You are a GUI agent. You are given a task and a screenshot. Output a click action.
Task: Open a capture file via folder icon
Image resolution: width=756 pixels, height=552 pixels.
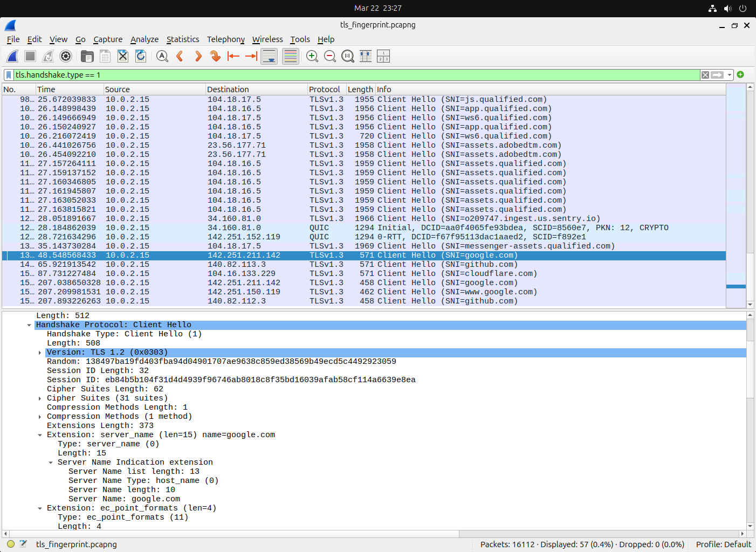pyautogui.click(x=87, y=56)
